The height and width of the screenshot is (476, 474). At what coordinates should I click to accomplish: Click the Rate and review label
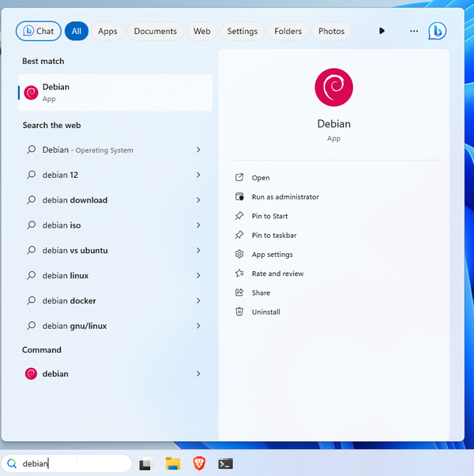[277, 274]
